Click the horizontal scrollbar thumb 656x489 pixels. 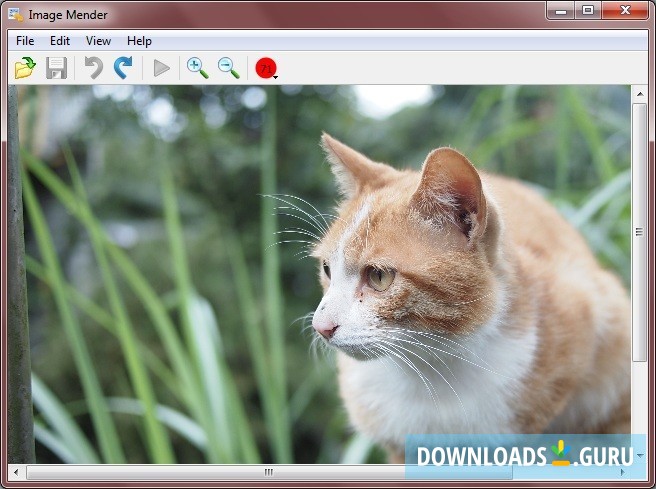(x=269, y=472)
